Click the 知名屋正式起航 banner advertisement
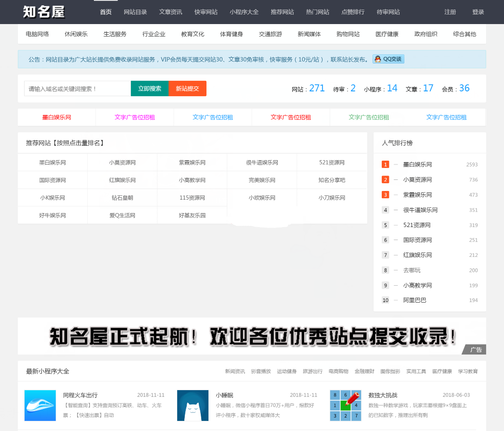This screenshot has height=431, width=504. (x=252, y=336)
